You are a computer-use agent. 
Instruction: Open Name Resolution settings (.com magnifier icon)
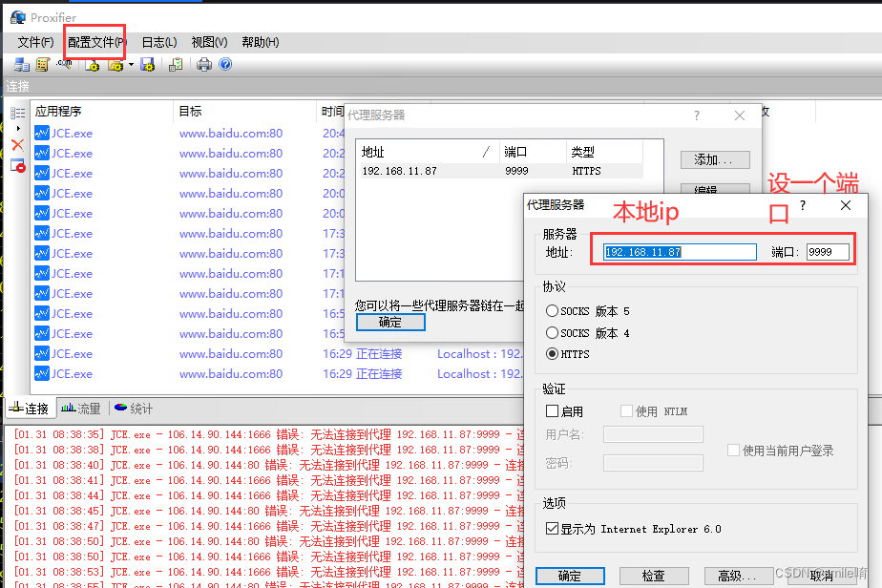(64, 65)
